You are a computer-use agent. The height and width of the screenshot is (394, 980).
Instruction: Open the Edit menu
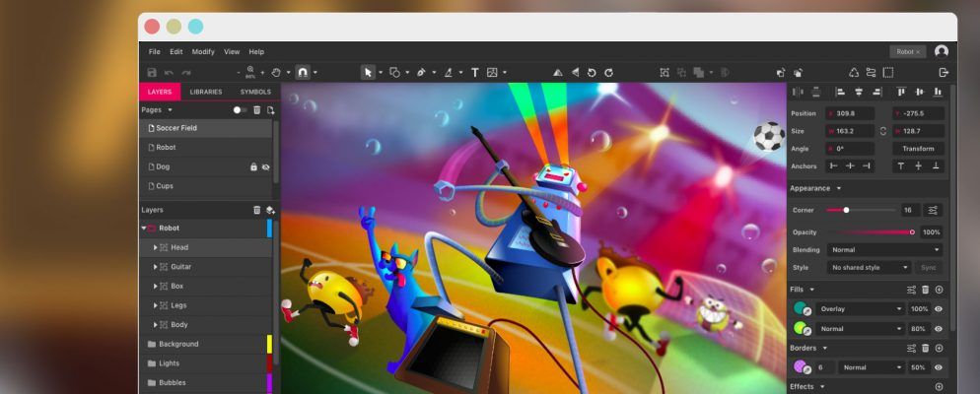pos(176,52)
